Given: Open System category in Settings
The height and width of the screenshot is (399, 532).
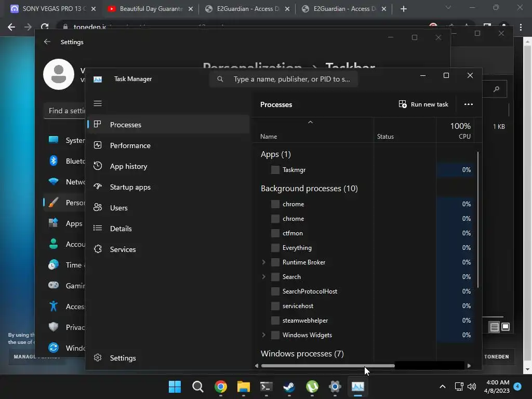Looking at the screenshot, I should click(64, 140).
